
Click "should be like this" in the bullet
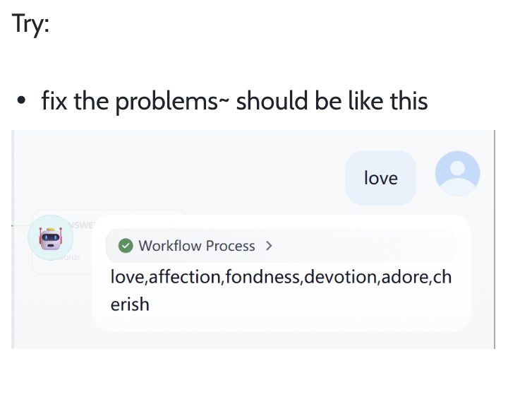(x=332, y=102)
